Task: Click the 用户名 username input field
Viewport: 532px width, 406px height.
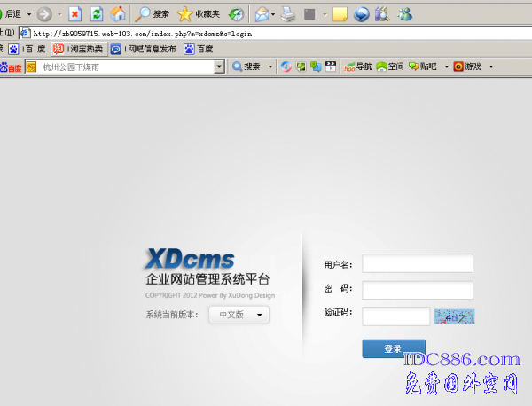Action: coord(418,264)
